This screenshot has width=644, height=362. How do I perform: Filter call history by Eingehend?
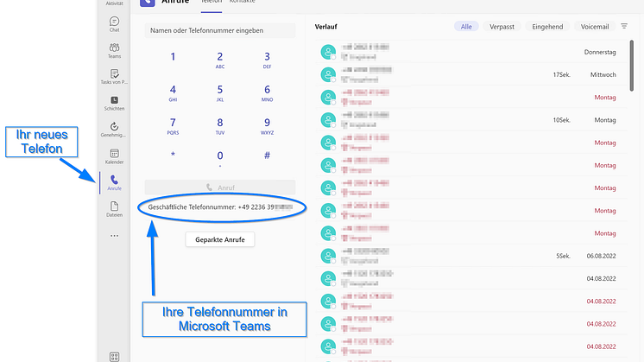[x=547, y=26]
